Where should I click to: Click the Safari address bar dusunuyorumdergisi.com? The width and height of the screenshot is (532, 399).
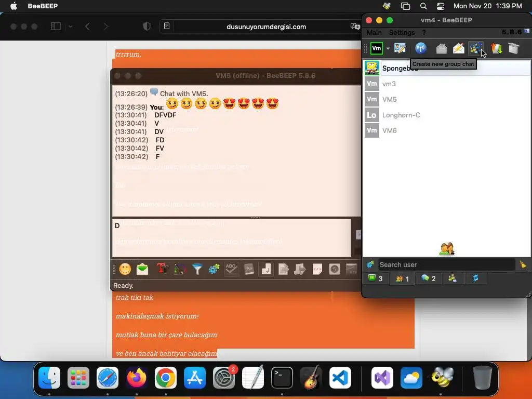[x=266, y=27]
